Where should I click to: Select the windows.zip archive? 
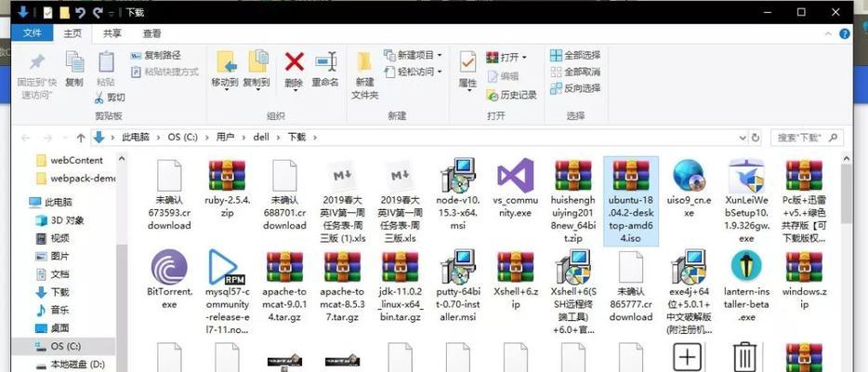pyautogui.click(x=804, y=280)
